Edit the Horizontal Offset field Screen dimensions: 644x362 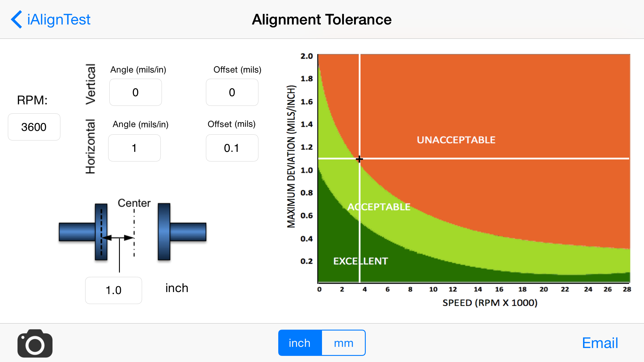click(x=232, y=148)
